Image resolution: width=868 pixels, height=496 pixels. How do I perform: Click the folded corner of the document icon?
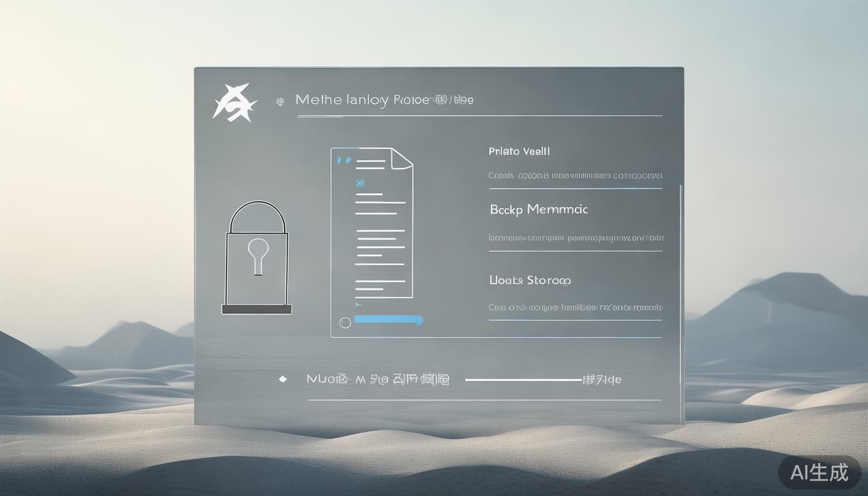(x=402, y=159)
